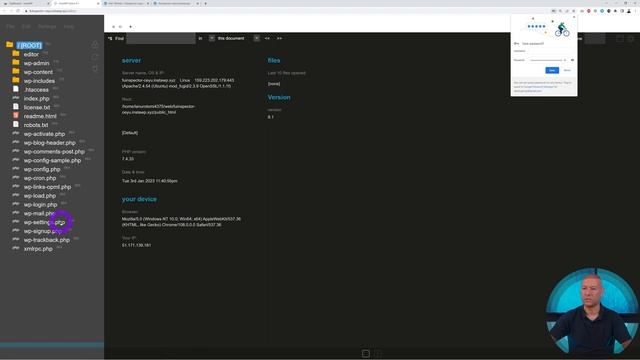Focus the Password field in popup
Screen dimensions: 640x360
coord(548,60)
